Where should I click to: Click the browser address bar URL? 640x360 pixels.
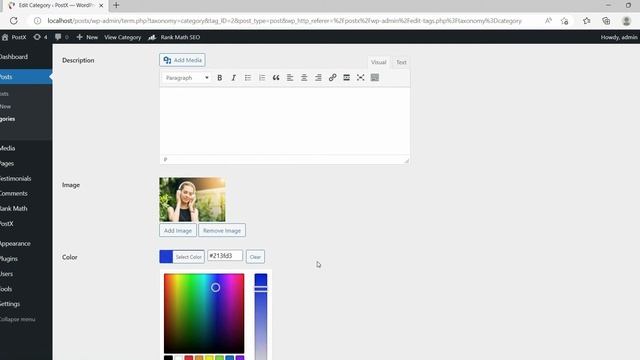[284, 21]
